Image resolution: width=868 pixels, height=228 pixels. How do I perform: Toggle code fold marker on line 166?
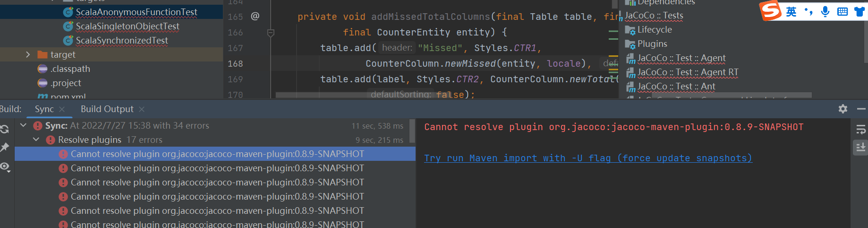[x=271, y=33]
